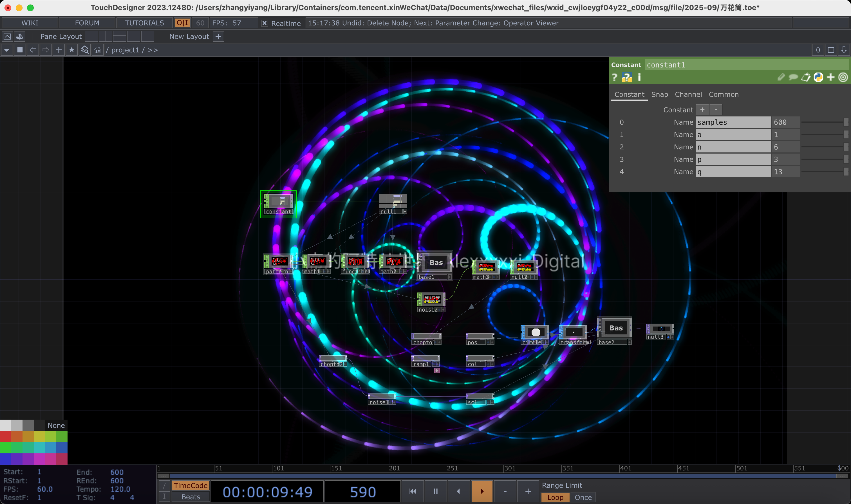Switch timeline units to Beats
This screenshot has width=851, height=504.
[190, 496]
